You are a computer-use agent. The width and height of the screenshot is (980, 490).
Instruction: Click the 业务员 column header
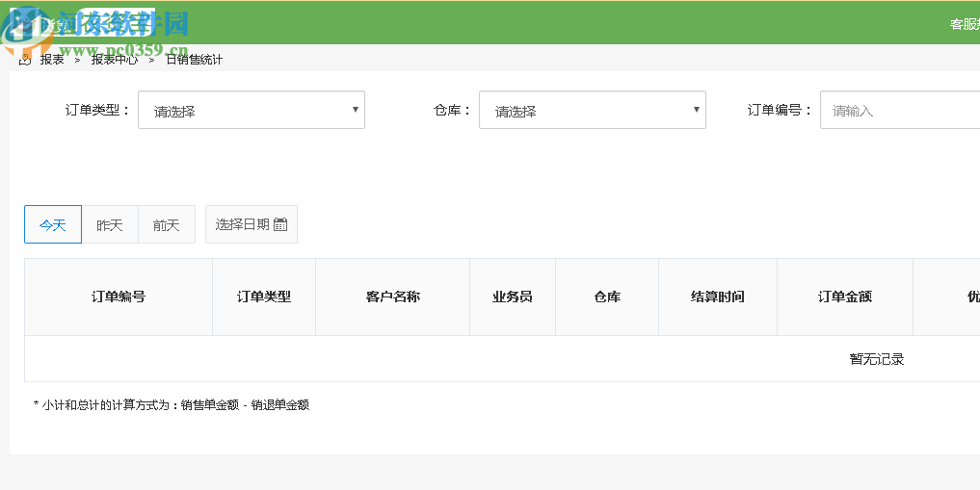click(513, 297)
